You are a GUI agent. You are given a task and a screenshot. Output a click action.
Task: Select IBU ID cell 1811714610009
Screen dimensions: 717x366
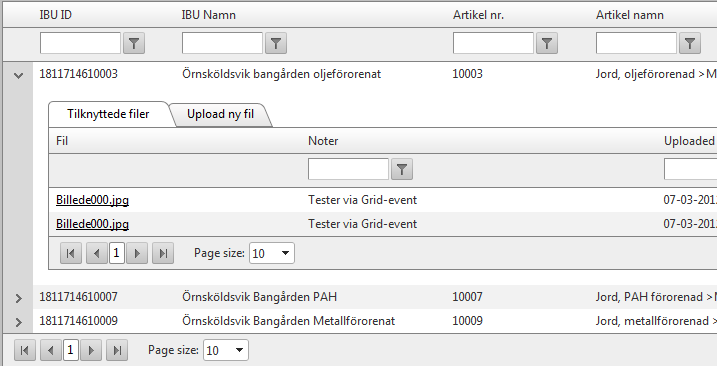coord(79,321)
